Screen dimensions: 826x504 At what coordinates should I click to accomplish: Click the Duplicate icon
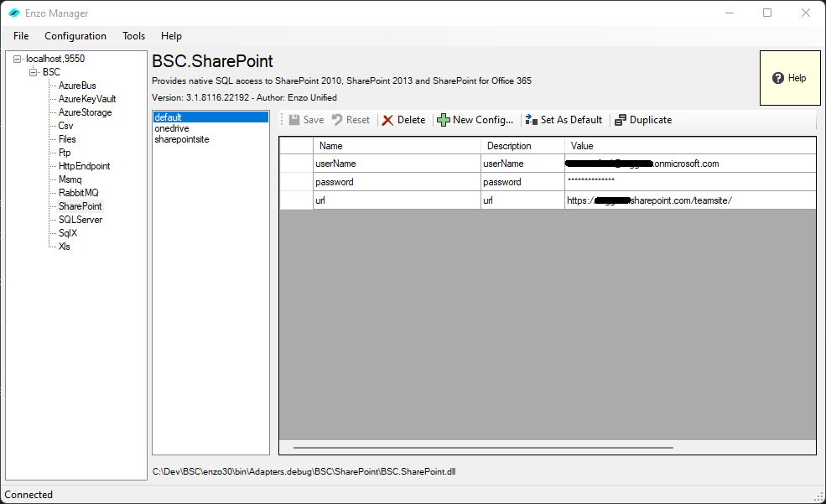[x=621, y=120]
